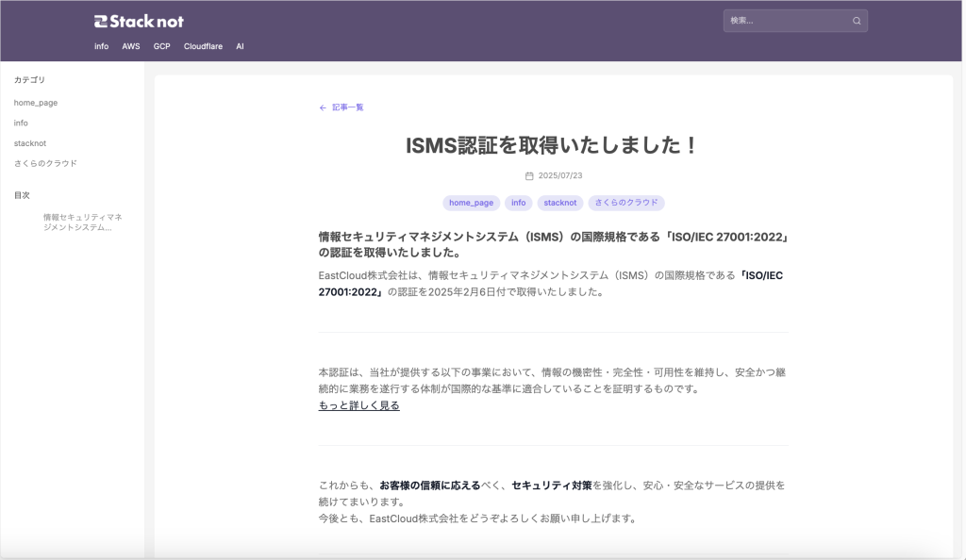Viewport: 966px width, 560px height.
Task: Follow the もっと詳しく見る link
Action: point(358,405)
